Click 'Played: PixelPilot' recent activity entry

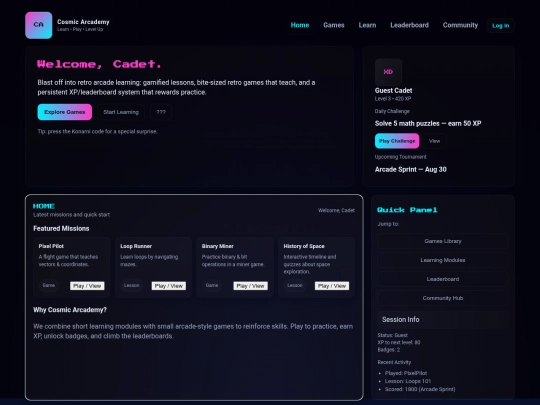[406, 373]
